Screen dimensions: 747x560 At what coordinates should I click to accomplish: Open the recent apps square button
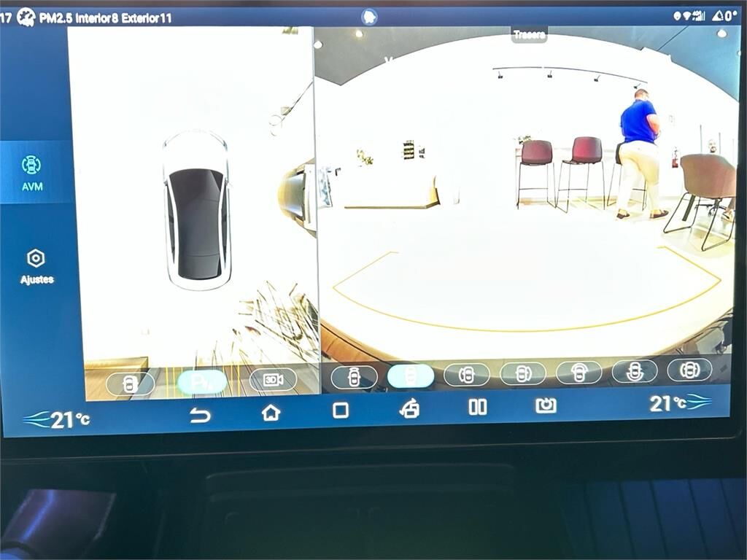click(x=340, y=411)
